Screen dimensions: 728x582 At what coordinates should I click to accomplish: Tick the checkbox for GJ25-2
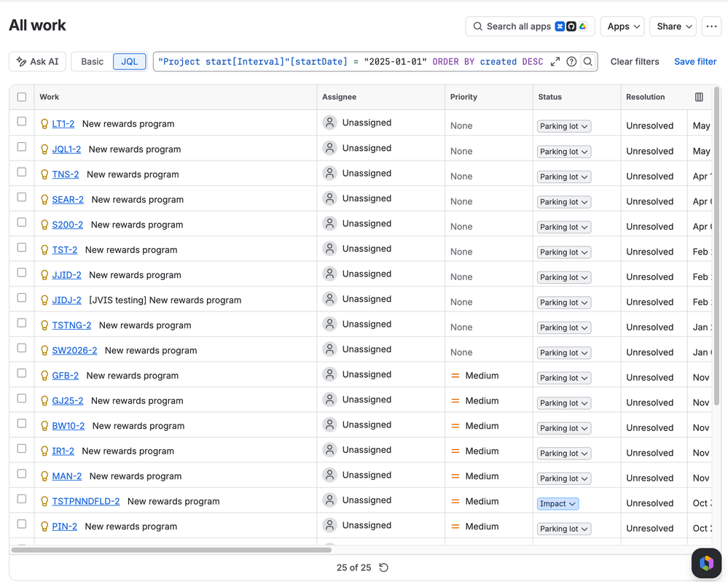[x=22, y=398]
